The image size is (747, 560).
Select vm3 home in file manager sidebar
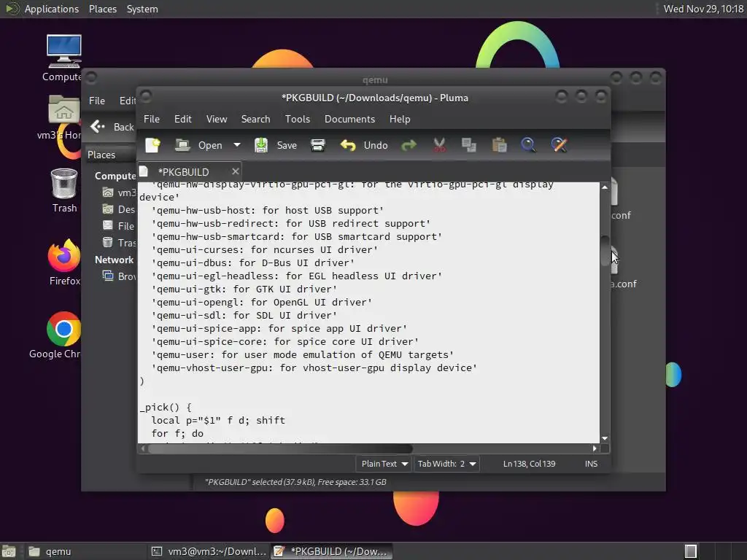119,192
